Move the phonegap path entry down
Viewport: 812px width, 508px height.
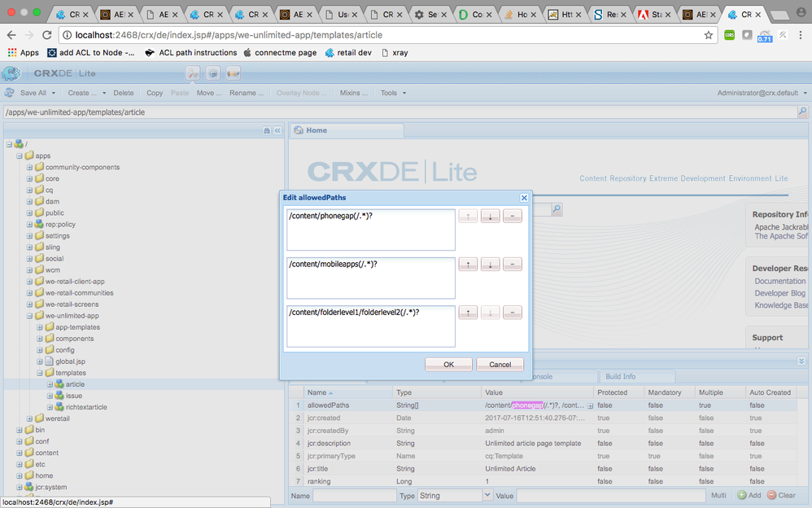click(x=490, y=217)
